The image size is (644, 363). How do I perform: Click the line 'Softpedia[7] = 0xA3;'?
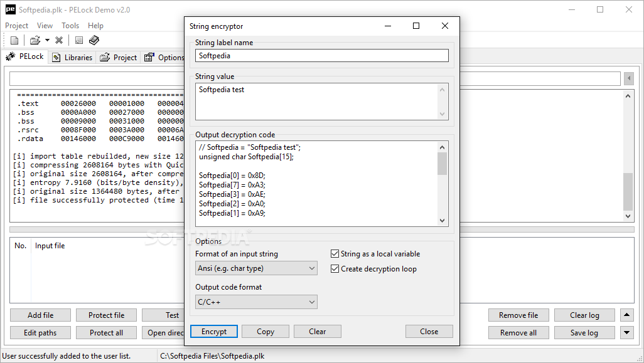pyautogui.click(x=232, y=185)
